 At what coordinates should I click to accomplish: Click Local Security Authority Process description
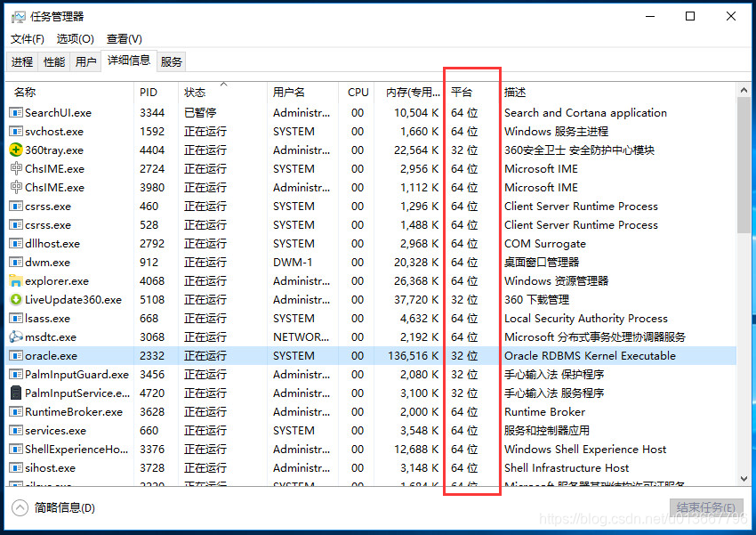tap(586, 319)
